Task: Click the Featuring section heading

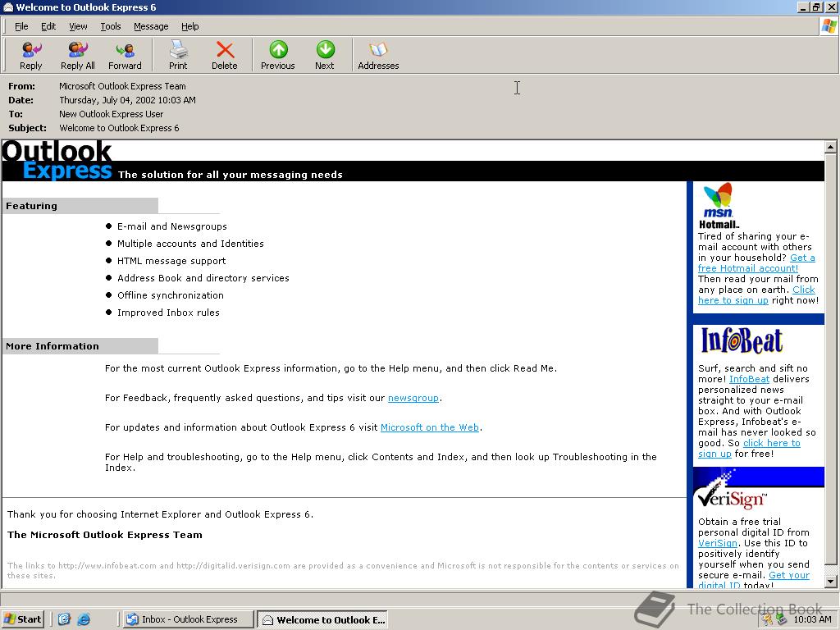Action: [x=32, y=206]
